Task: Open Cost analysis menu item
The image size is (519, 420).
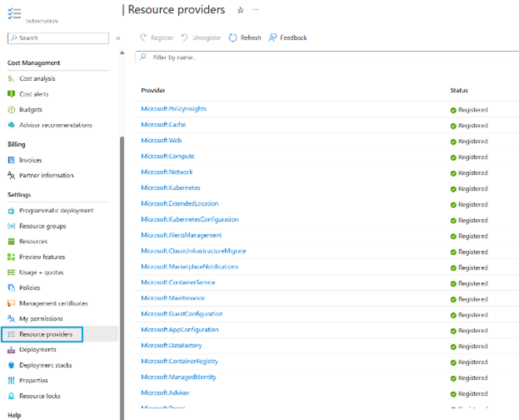Action: click(37, 79)
